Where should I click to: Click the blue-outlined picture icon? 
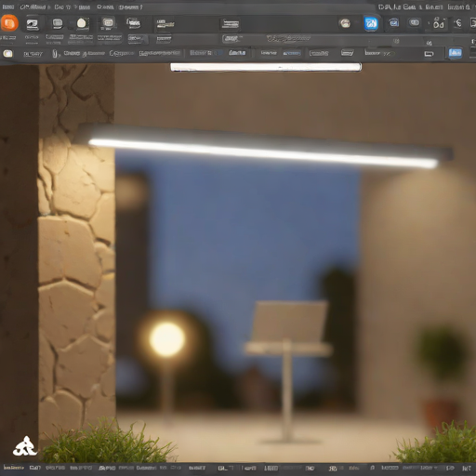point(394,22)
